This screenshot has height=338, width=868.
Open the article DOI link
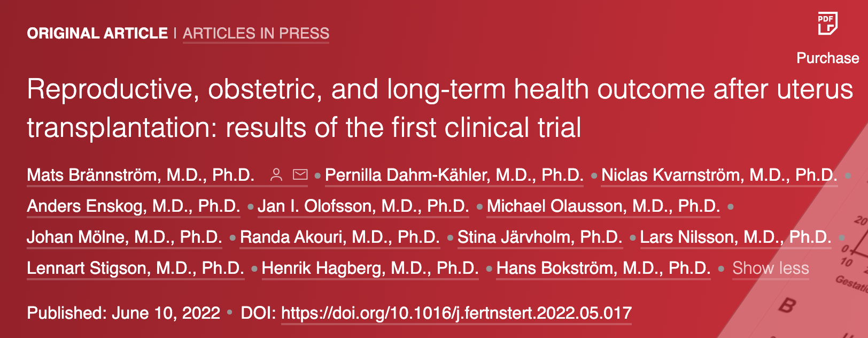point(456,313)
